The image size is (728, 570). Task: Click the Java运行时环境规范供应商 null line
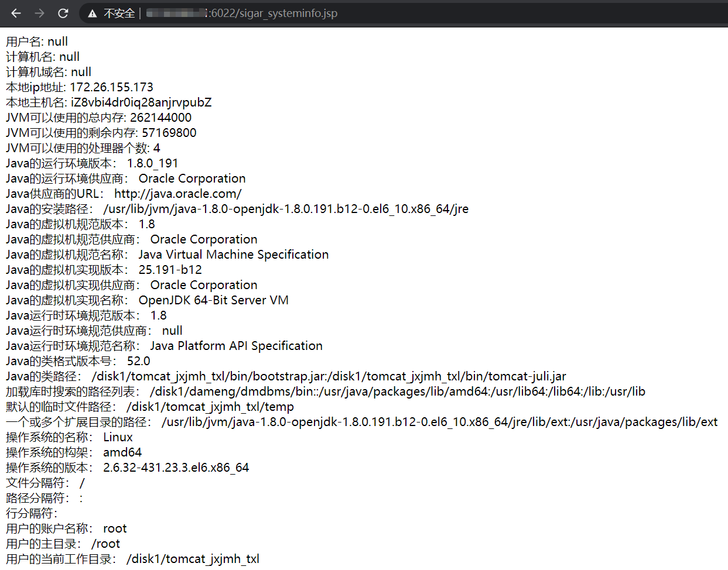94,331
